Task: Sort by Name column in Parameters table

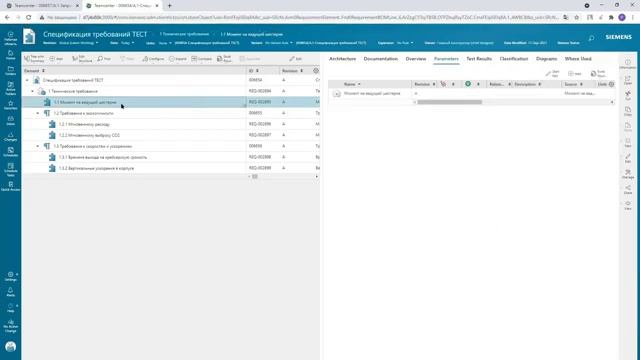Action: pyautogui.click(x=352, y=84)
